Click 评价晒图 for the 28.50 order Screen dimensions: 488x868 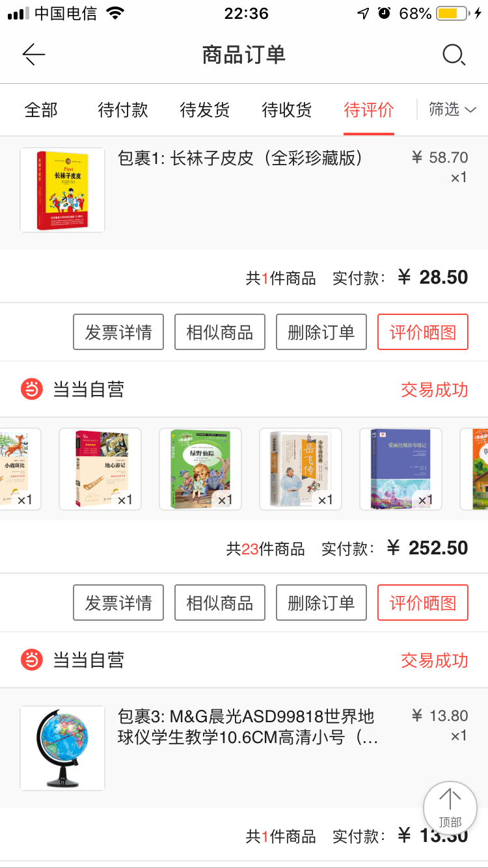pos(423,332)
